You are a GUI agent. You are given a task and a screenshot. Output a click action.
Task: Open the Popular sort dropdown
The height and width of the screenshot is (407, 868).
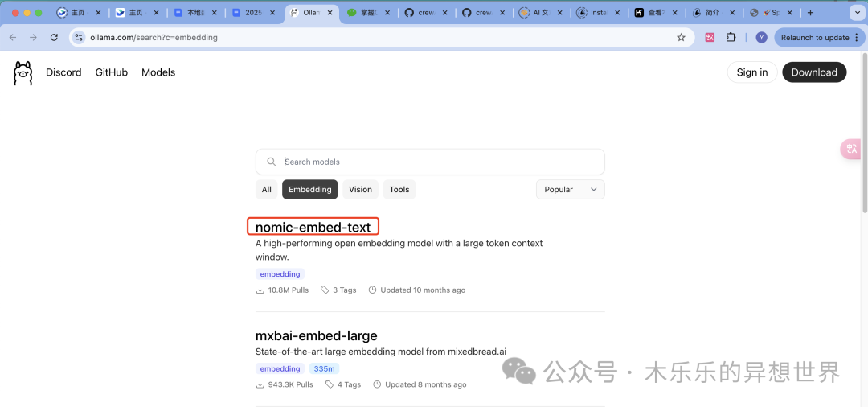(570, 189)
